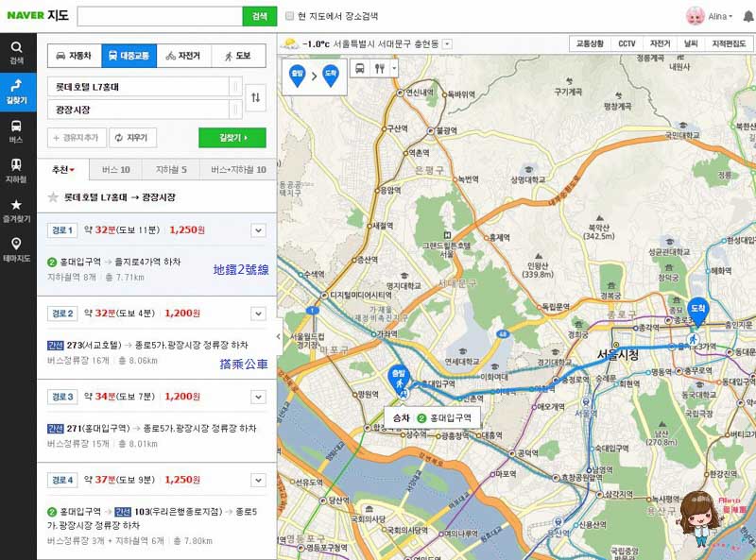Toggle 자전거 layer on map toolbar
Image resolution: width=756 pixels, height=560 pixels.
[x=660, y=43]
